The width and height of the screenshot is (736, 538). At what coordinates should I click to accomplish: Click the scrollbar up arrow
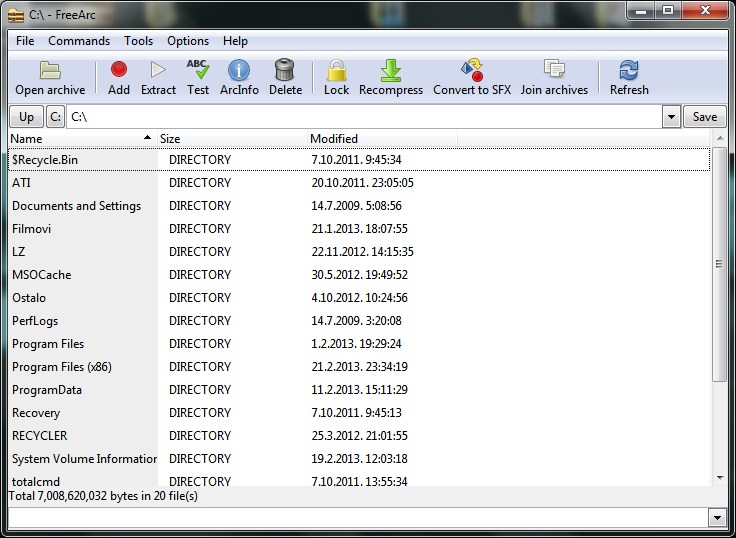coord(720,138)
